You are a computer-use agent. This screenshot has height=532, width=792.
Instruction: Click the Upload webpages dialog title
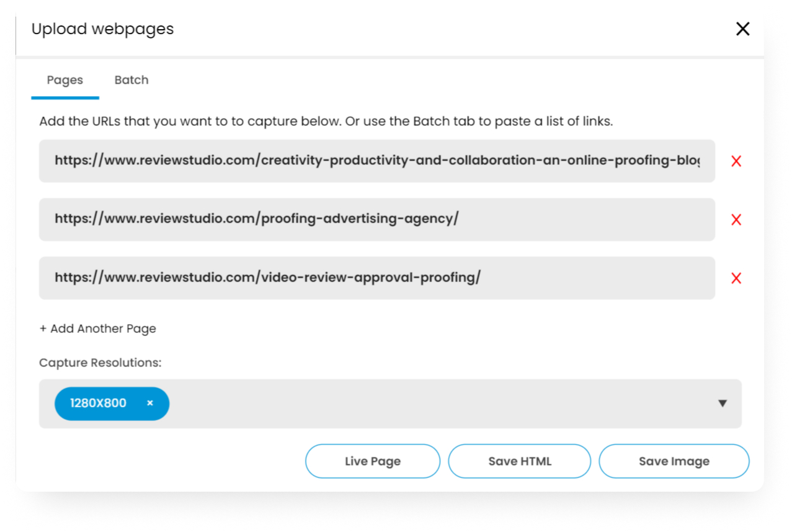(102, 29)
